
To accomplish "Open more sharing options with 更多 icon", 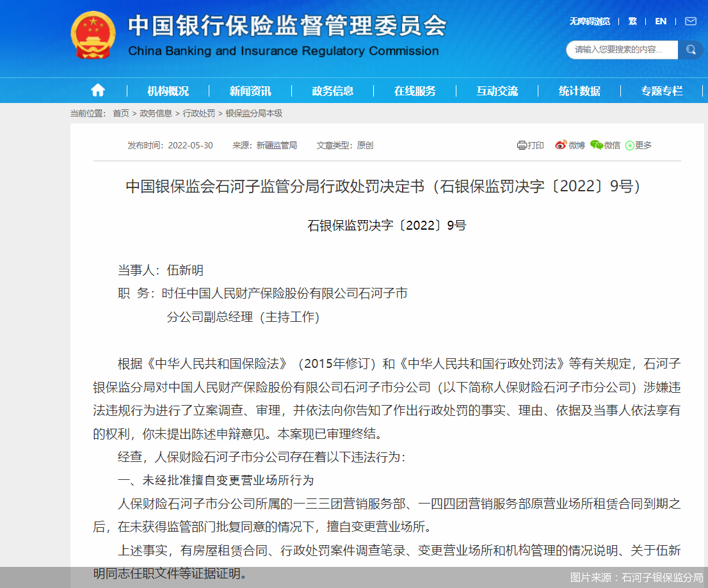I will pyautogui.click(x=629, y=145).
